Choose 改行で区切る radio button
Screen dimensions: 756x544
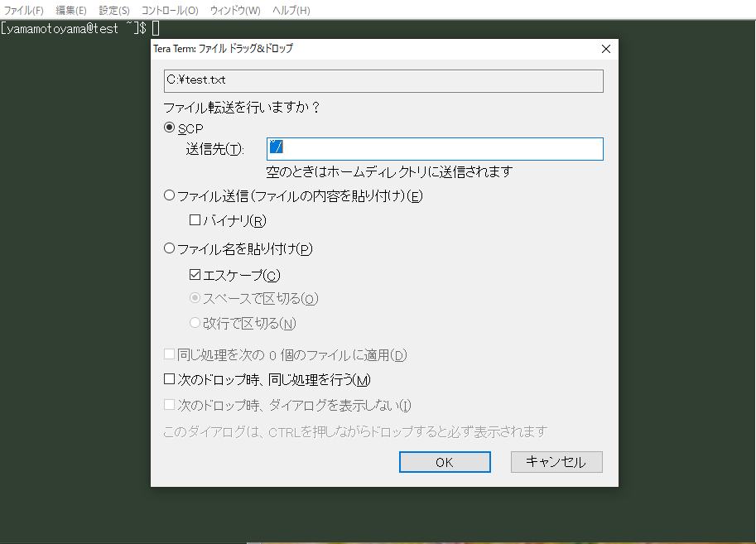[x=196, y=323]
